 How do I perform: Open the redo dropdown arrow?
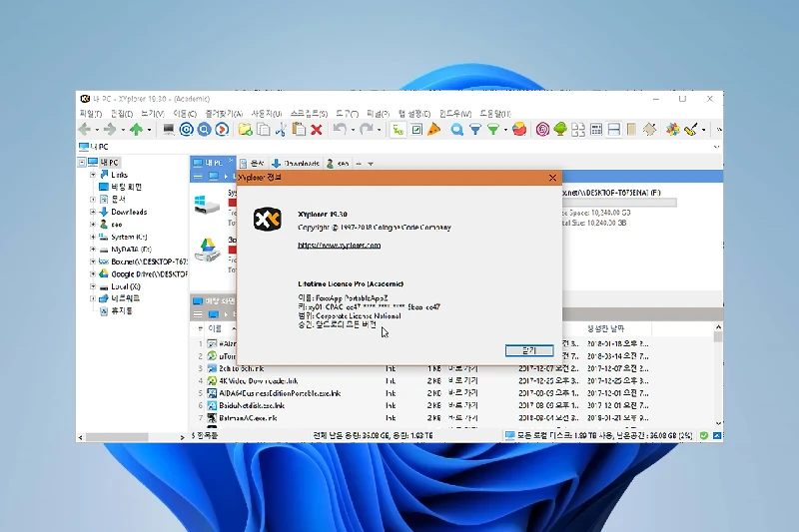[x=379, y=130]
